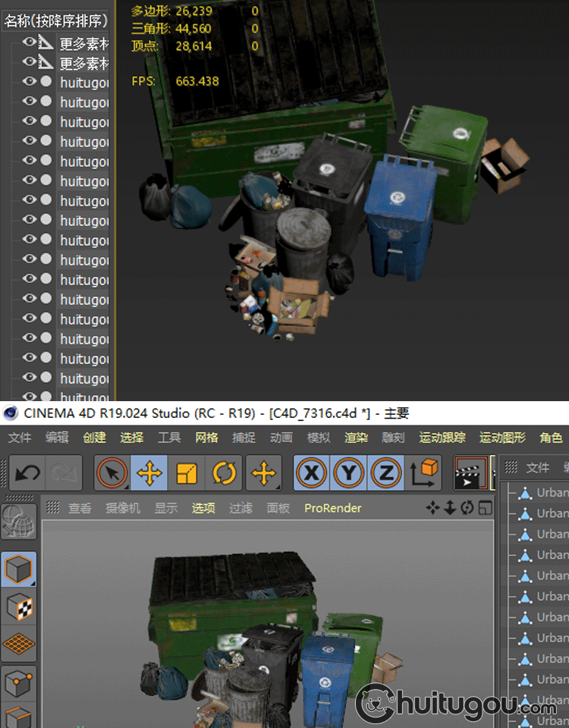Click the render view clapperboard icon
Screen dimensions: 569x728
(469, 474)
